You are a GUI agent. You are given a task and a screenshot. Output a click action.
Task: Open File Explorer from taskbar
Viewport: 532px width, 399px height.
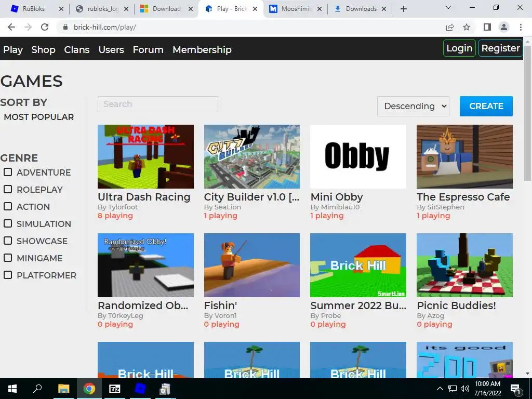coord(63,389)
